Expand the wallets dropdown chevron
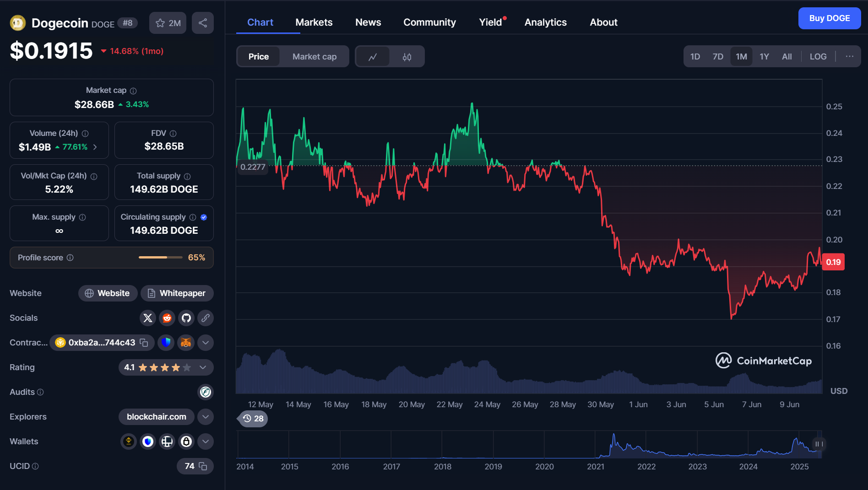The height and width of the screenshot is (490, 868). [x=206, y=442]
